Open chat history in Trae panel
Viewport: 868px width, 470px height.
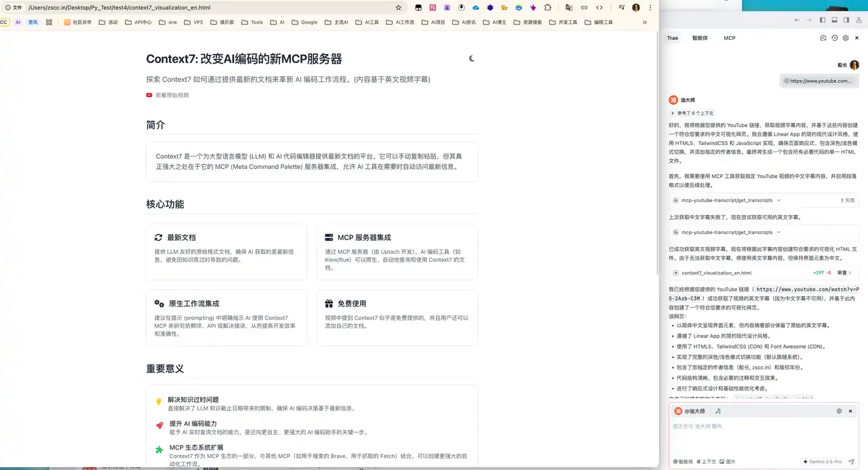[x=835, y=38]
